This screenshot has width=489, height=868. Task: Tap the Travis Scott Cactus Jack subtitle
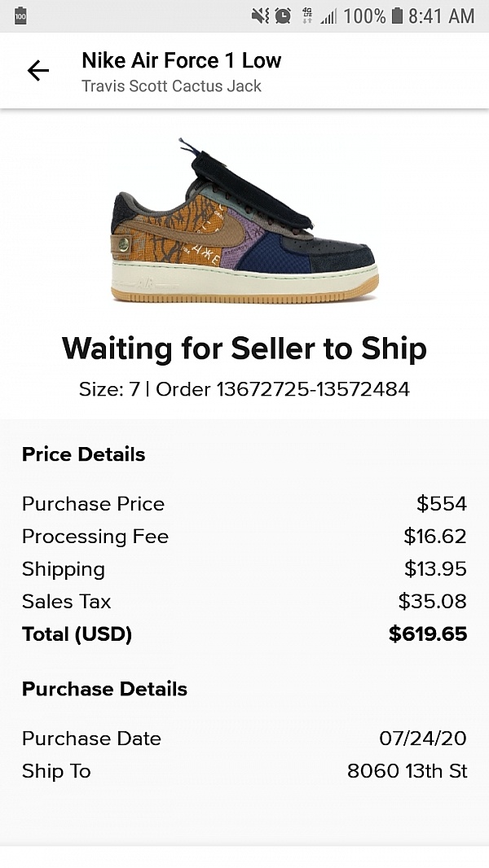point(171,85)
